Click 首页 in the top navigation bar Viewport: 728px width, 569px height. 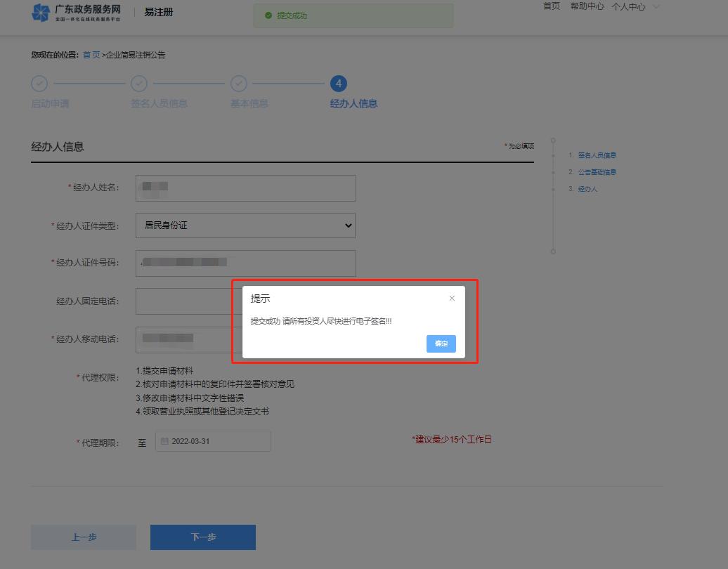coord(551,6)
